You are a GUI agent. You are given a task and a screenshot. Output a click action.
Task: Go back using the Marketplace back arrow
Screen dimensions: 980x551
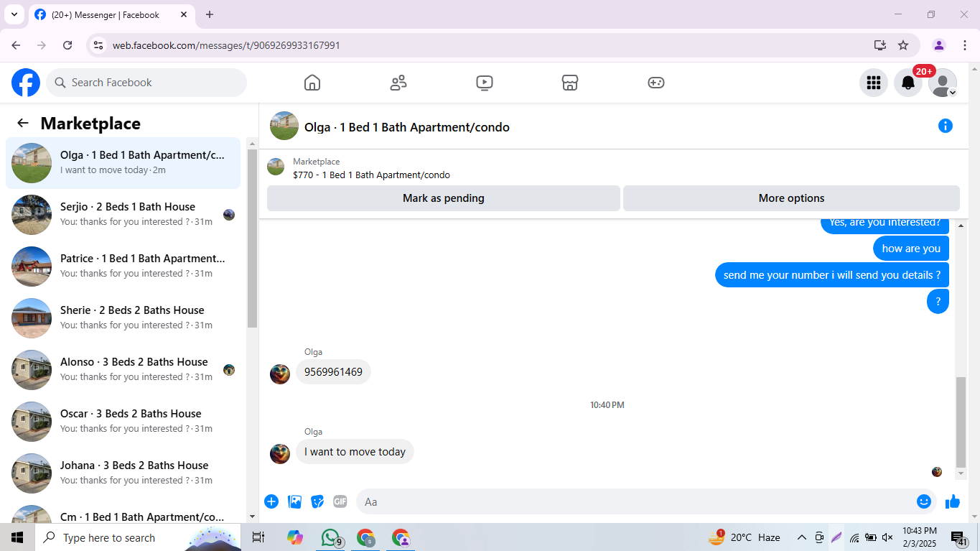click(x=23, y=123)
